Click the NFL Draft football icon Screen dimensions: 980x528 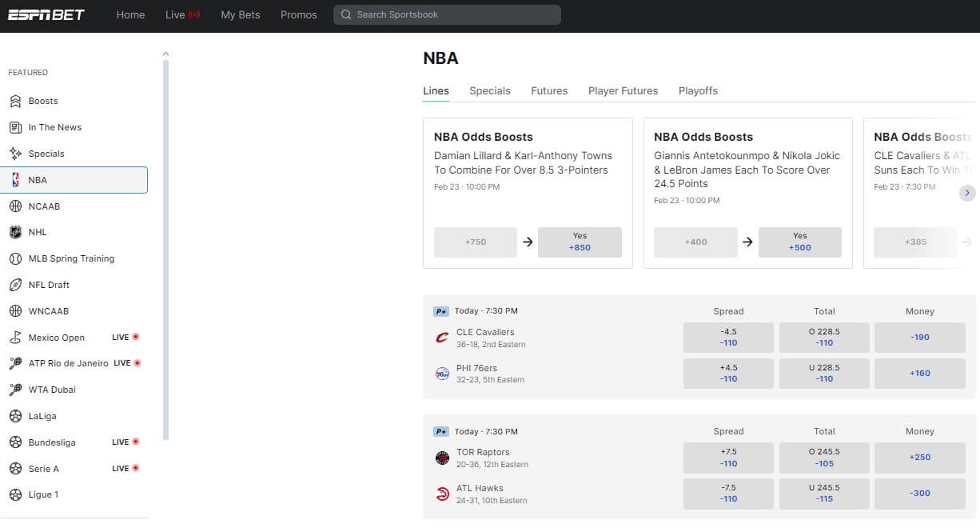coord(15,285)
